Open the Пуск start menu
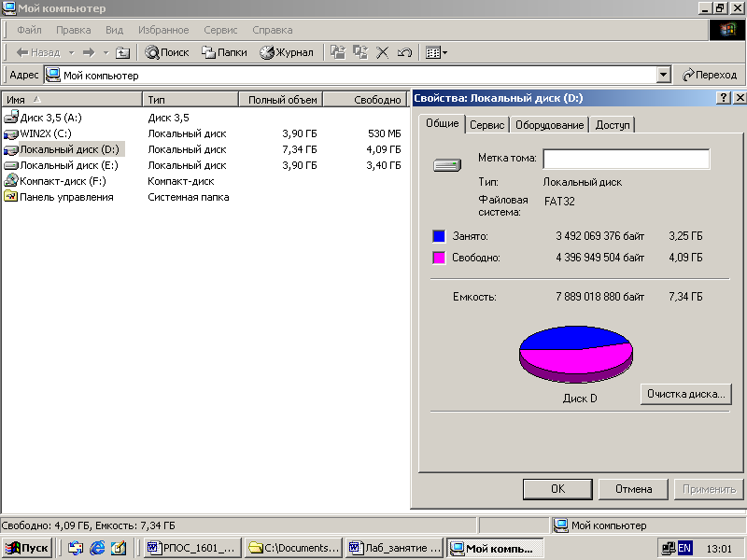Screen dimensions: 747x560 coord(27,548)
